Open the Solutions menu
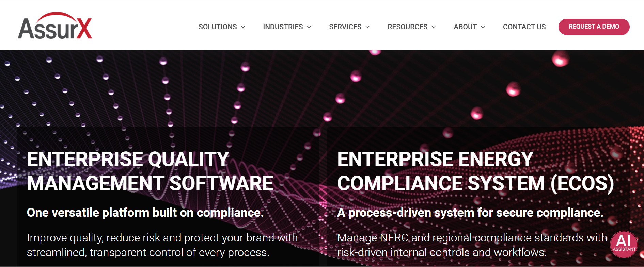The height and width of the screenshot is (267, 644). tap(218, 27)
